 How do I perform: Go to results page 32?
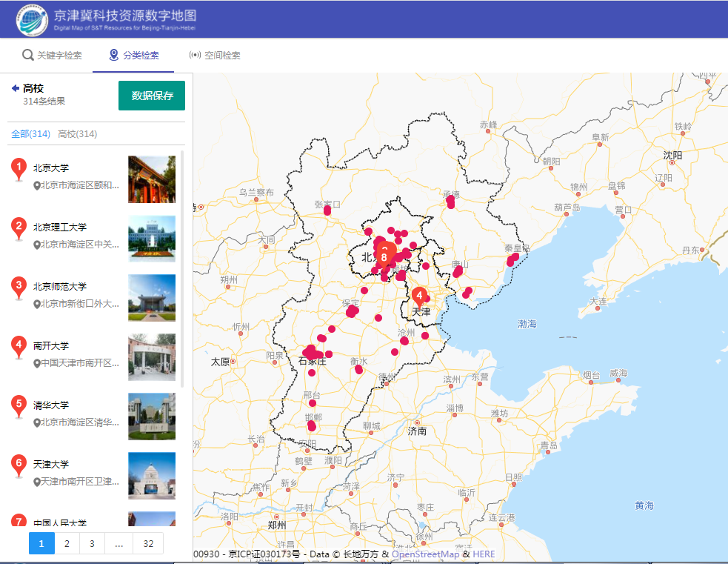coord(148,543)
